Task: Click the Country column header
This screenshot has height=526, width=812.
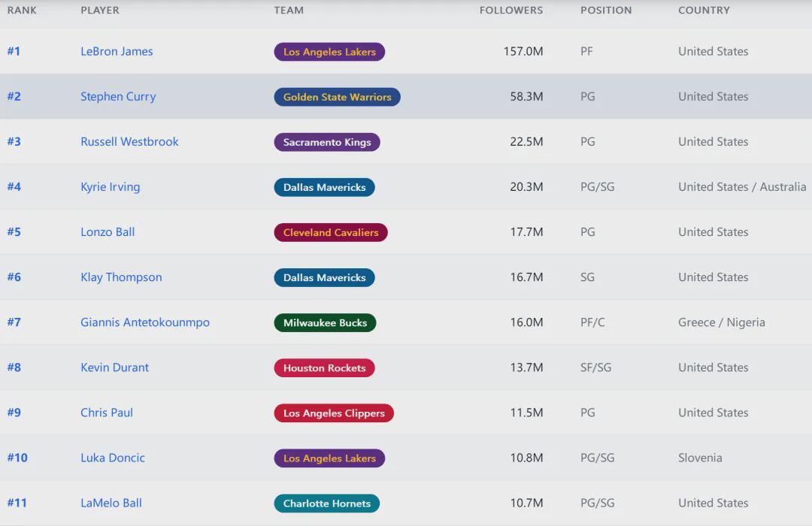Action: (704, 11)
